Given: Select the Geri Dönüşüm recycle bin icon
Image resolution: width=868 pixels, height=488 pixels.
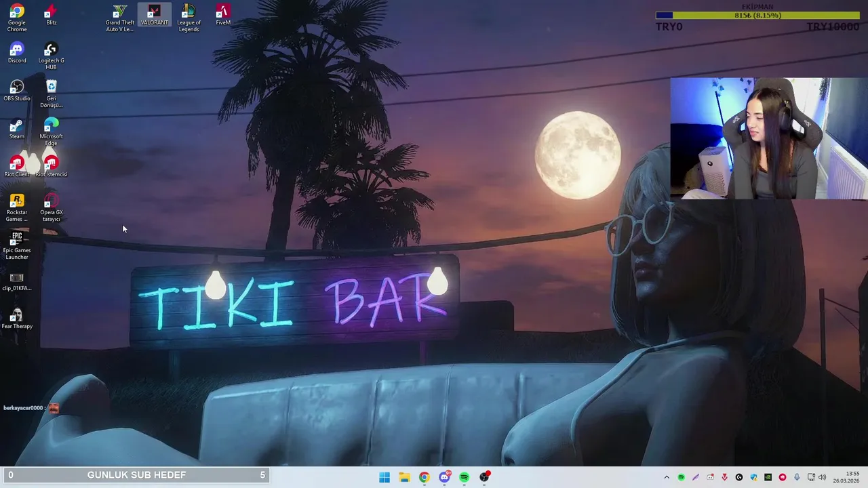Looking at the screenshot, I should tap(51, 94).
